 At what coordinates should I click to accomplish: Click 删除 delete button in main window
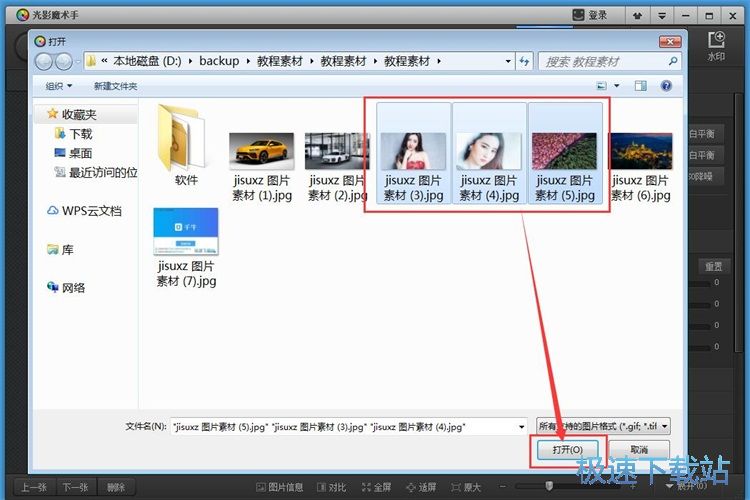point(116,487)
